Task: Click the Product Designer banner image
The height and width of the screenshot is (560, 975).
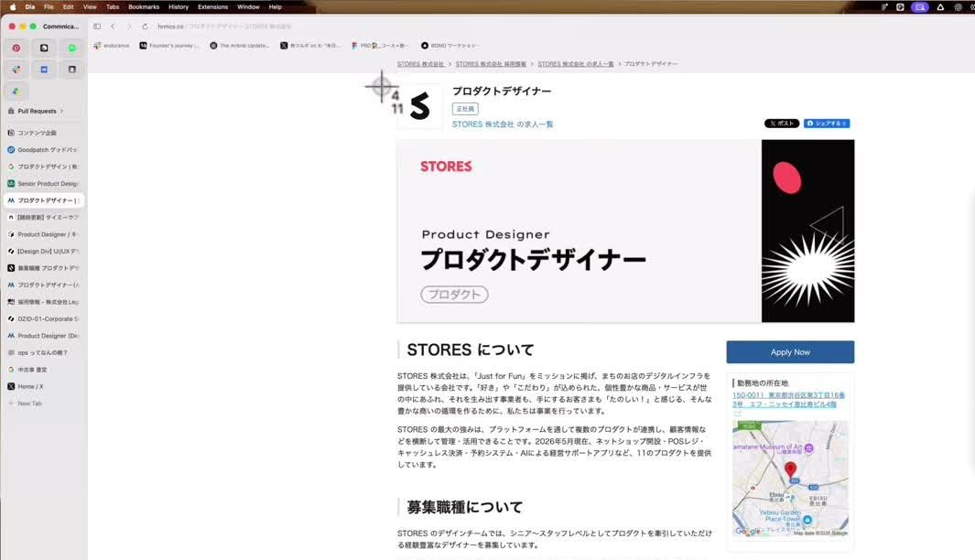Action: point(625,231)
